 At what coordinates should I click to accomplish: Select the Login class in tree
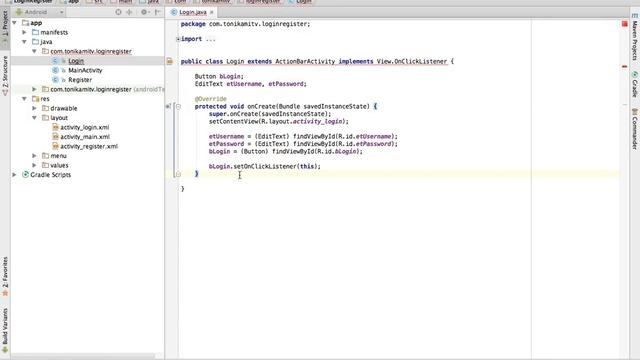coord(76,61)
